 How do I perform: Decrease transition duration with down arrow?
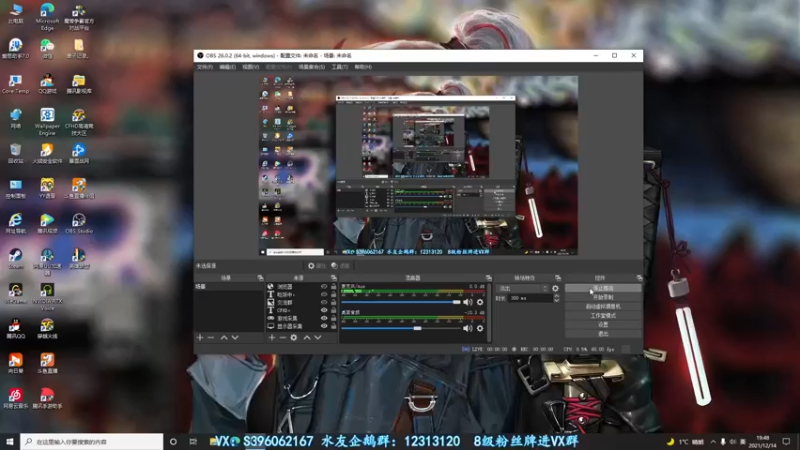tap(556, 301)
